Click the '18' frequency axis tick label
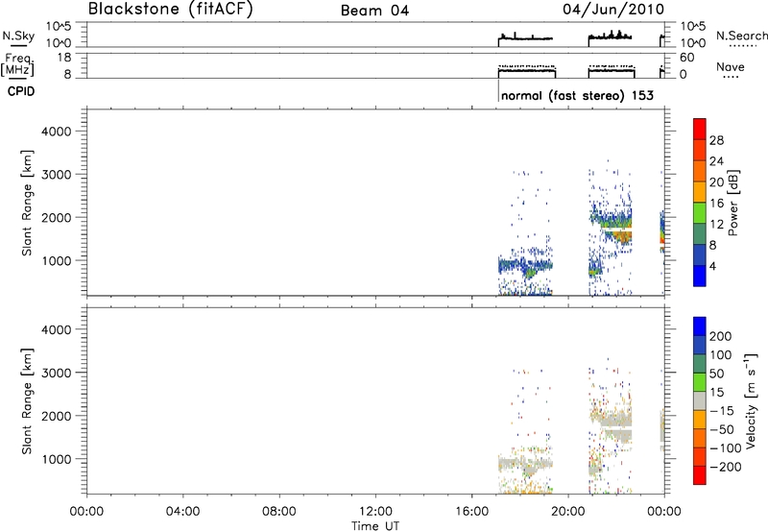Viewport: 768px width, 532px height. click(x=64, y=58)
